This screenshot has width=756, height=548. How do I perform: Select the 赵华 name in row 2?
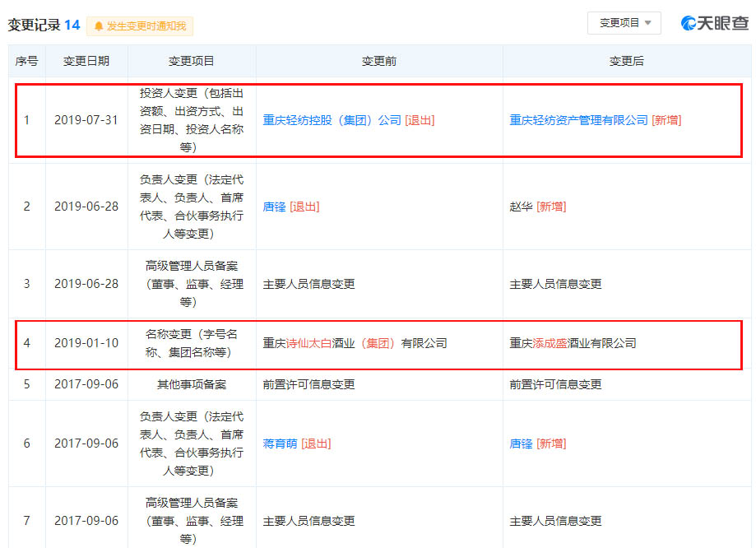point(521,207)
